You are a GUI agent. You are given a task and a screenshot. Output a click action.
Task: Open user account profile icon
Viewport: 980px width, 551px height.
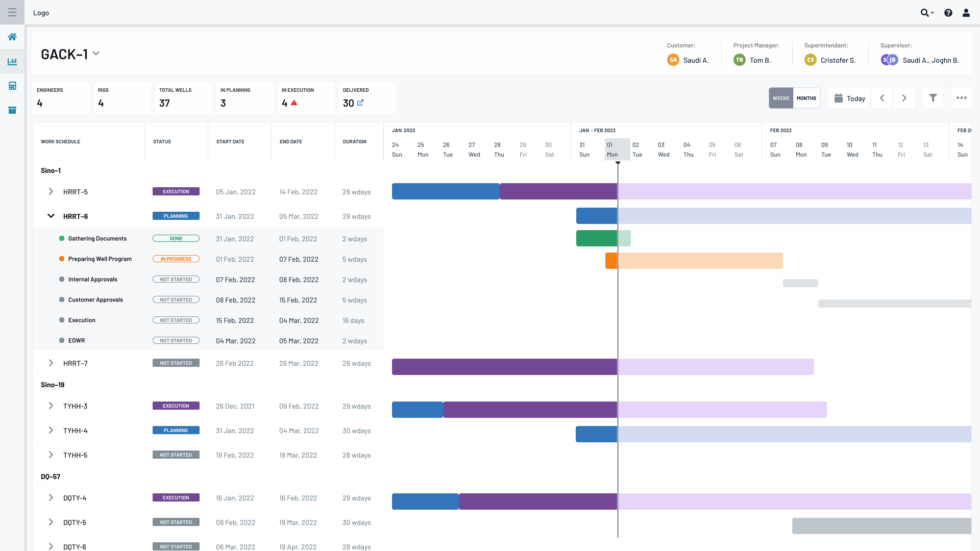[966, 13]
